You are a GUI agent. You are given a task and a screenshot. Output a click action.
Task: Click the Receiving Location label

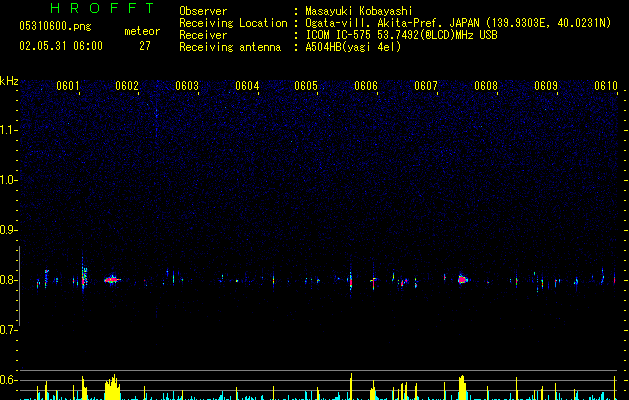[233, 23]
